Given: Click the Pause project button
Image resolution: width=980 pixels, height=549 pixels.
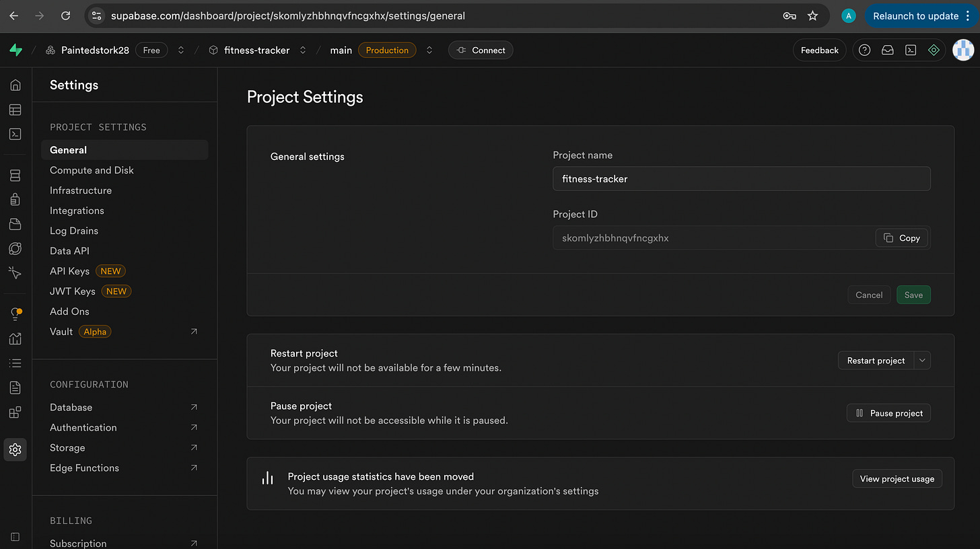Looking at the screenshot, I should click(x=888, y=413).
